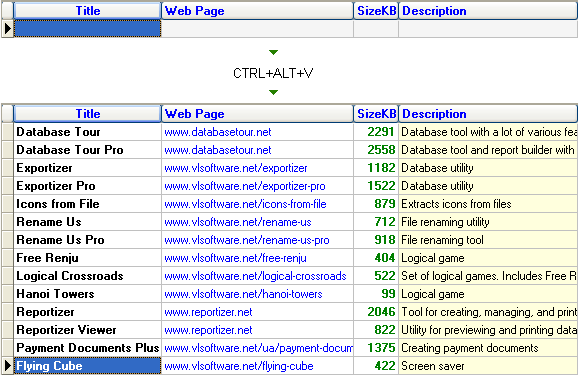
Task: Click the SizeKB header in the lower grid
Action: [376, 114]
